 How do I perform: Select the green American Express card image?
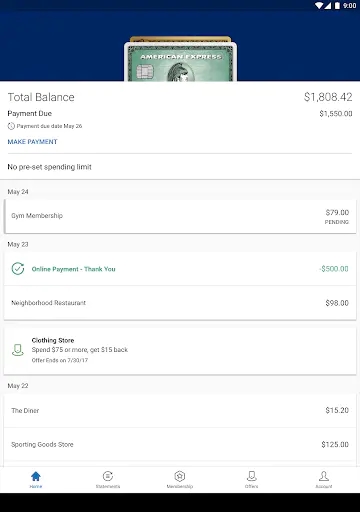coord(180,62)
